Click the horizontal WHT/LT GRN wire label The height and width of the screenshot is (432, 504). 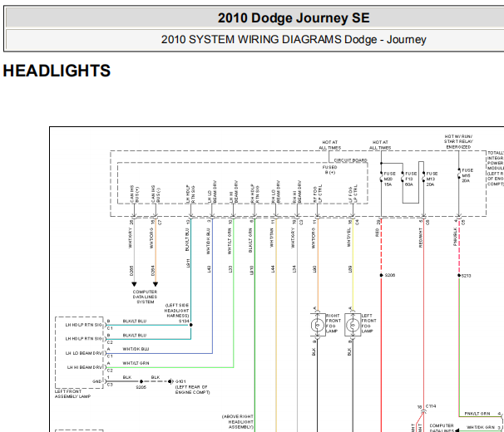136,363
